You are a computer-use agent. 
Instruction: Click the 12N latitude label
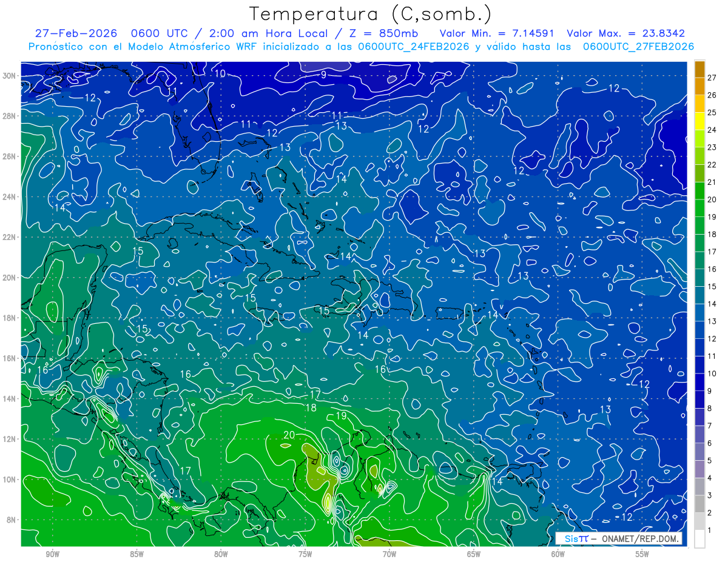coord(10,439)
